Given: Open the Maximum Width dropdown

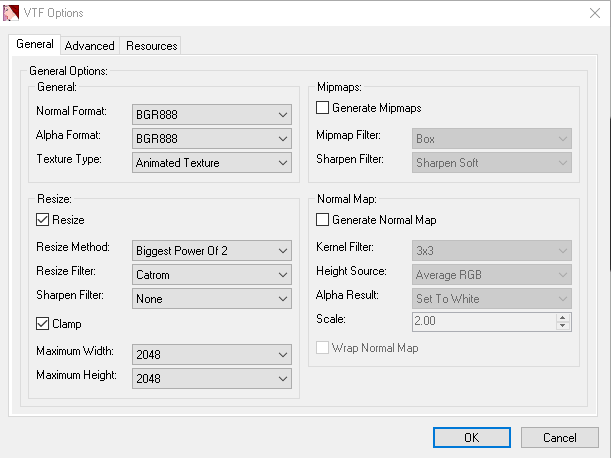Looking at the screenshot, I should tap(211, 354).
